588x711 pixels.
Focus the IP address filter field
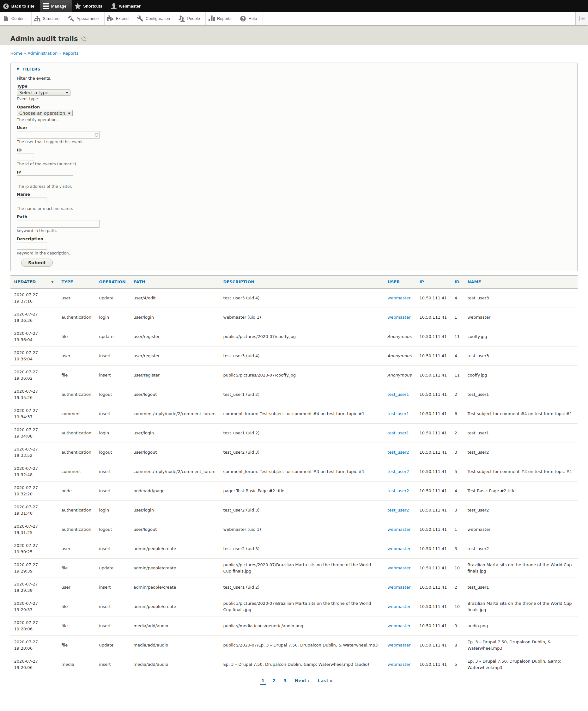45,179
